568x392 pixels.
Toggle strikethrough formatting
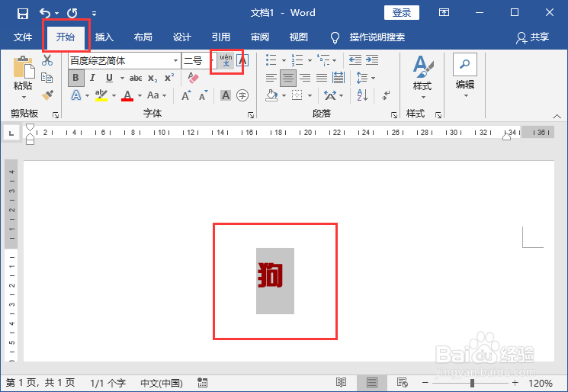coord(136,78)
